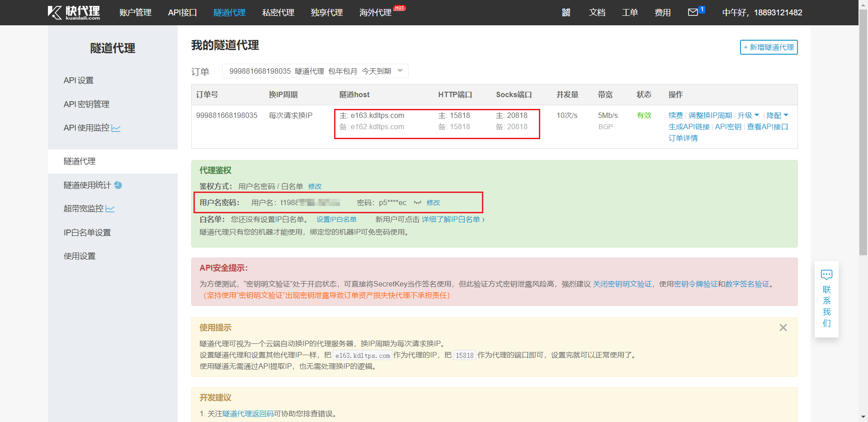Open the 海外代理 menu item
This screenshot has width=868, height=422.
click(375, 13)
